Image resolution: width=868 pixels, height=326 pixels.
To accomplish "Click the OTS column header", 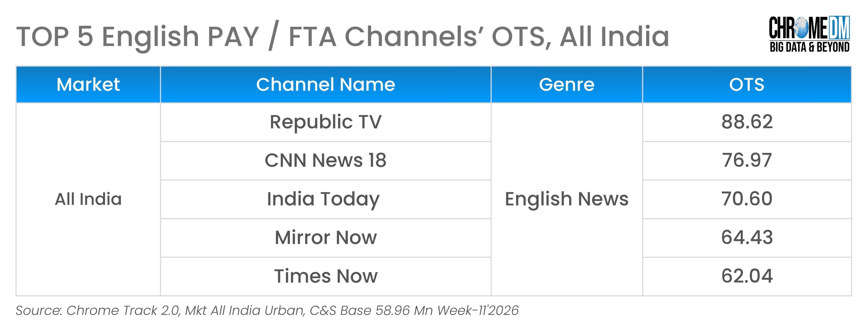I will pyautogui.click(x=747, y=84).
